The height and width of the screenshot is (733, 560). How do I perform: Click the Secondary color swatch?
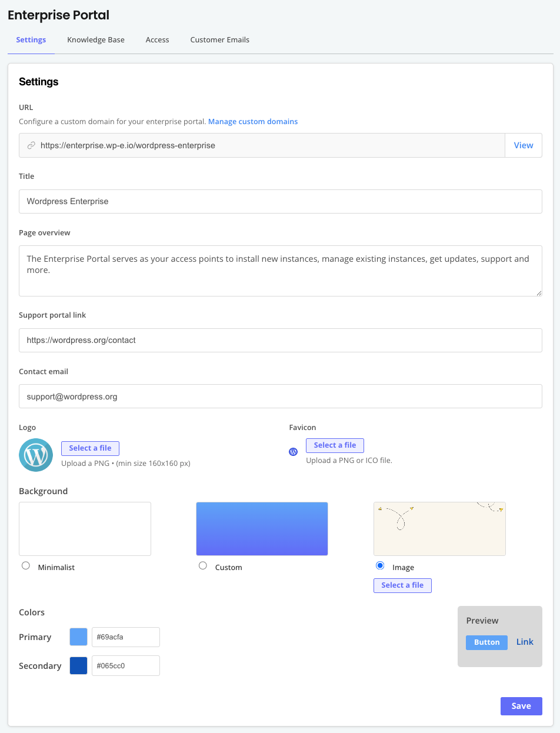click(78, 665)
